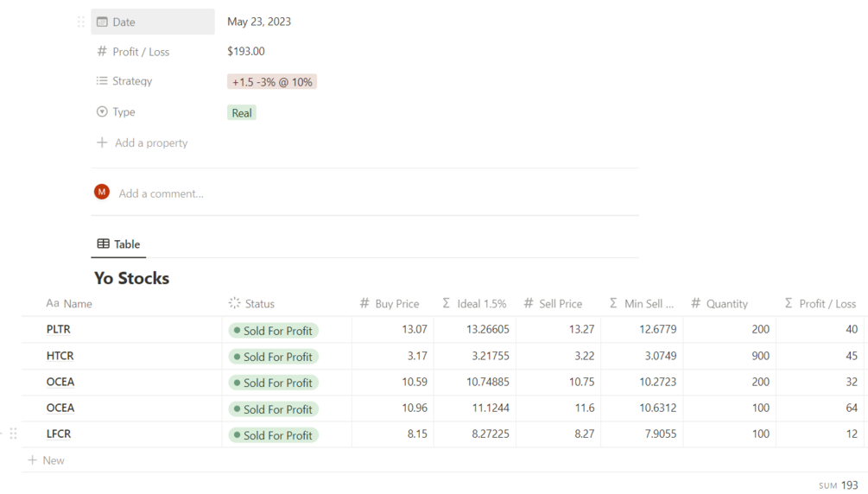Open the Strategy tag +1.5 -3% @ 10%
The image size is (868, 494).
(272, 82)
